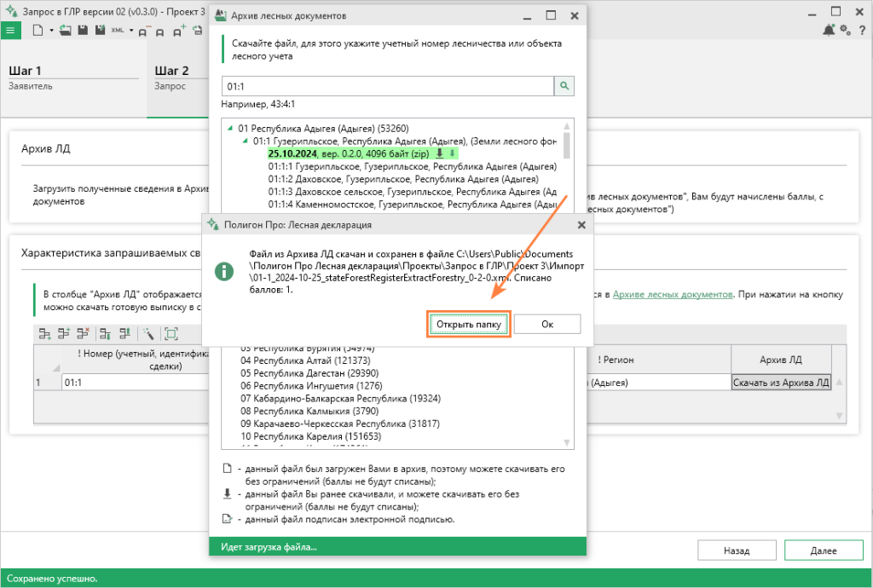Click the magic wand tool icon
The width and height of the screenshot is (873, 588).
(x=148, y=334)
